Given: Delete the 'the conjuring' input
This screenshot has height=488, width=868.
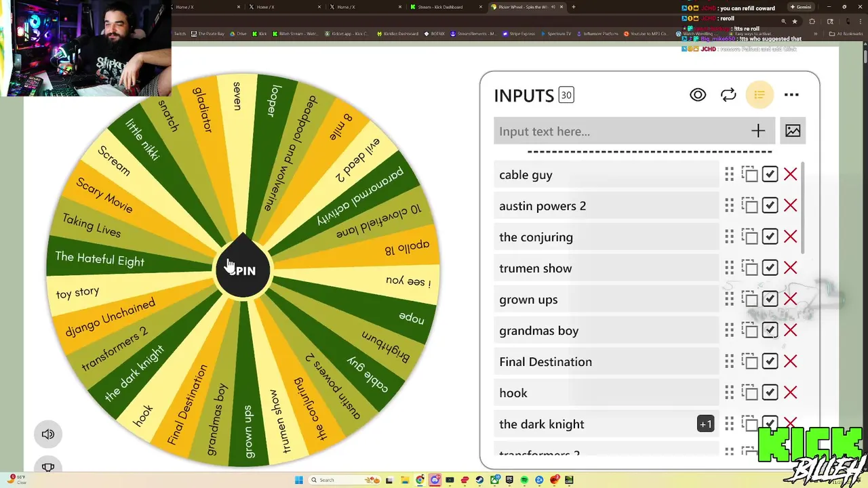Looking at the screenshot, I should tap(790, 237).
